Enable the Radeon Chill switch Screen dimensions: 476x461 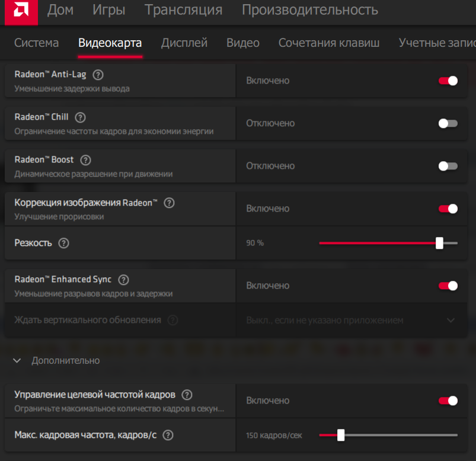(x=448, y=123)
